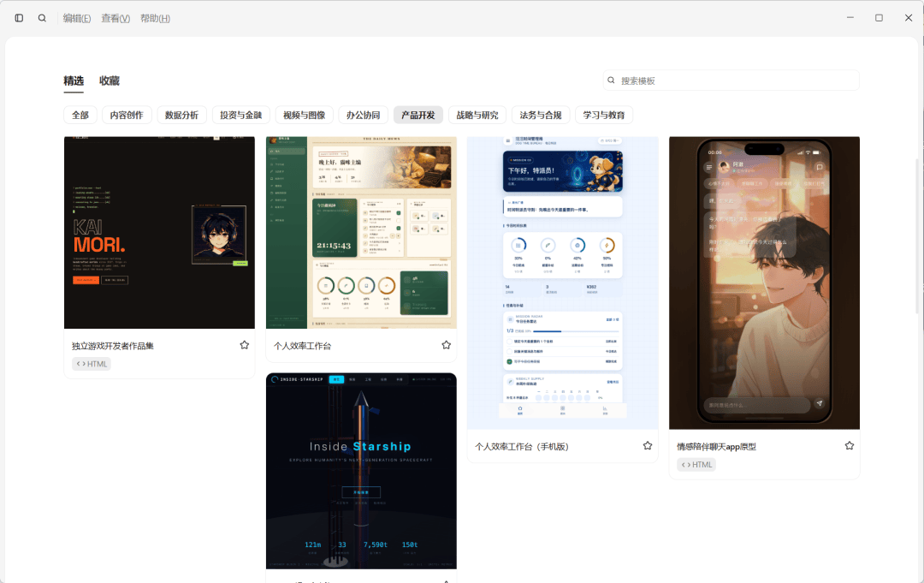Open the 情感陪伴聊天app phone mockup preview

click(764, 283)
